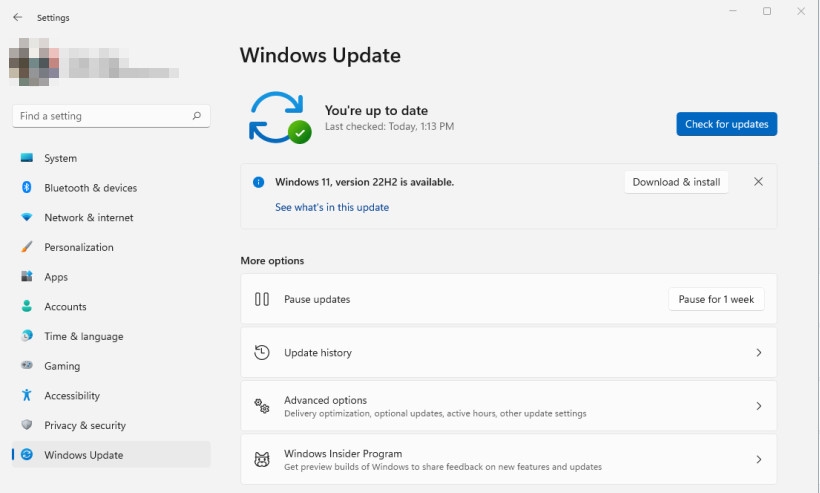Click Download & install button
Screen dimensions: 820x493
pyautogui.click(x=676, y=182)
